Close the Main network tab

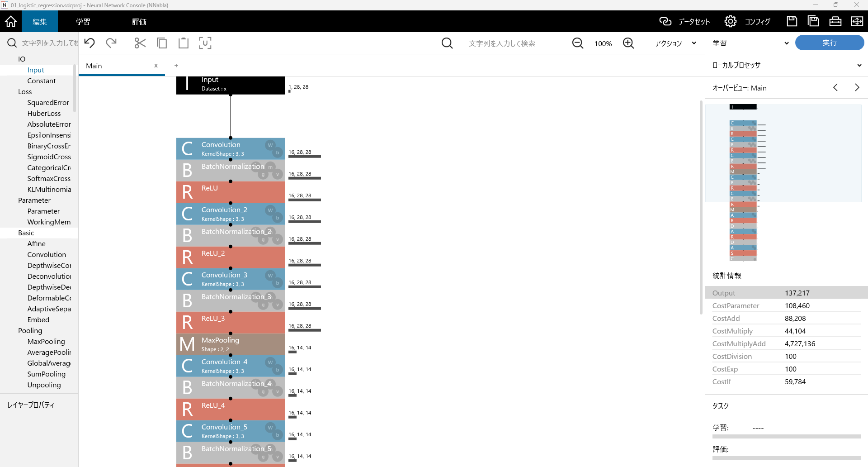tap(156, 66)
